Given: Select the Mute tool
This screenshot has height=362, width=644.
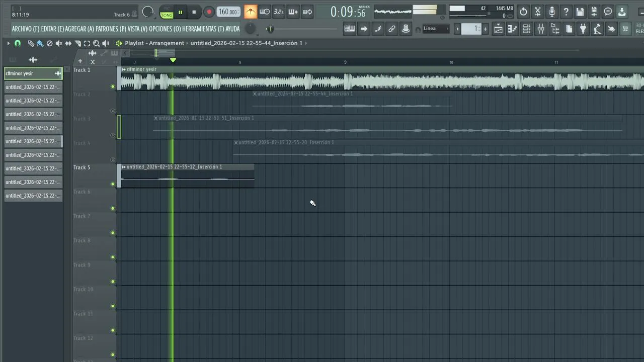Looking at the screenshot, I should (59, 43).
